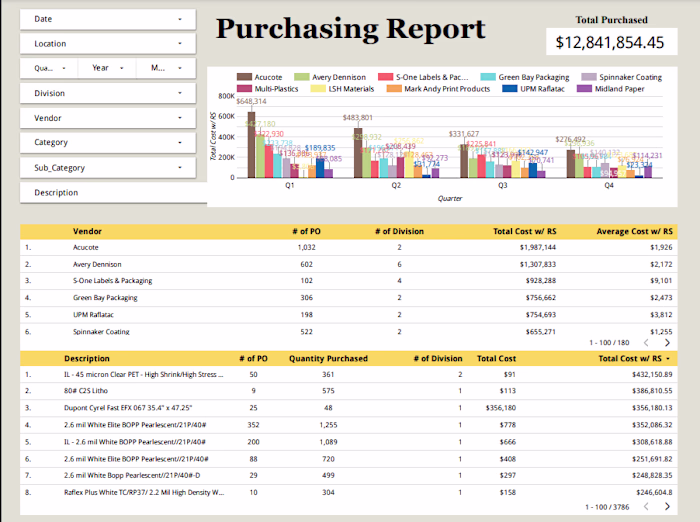This screenshot has height=522, width=700.
Task: Select Green Bay Packaging in chart legend
Action: coord(525,77)
